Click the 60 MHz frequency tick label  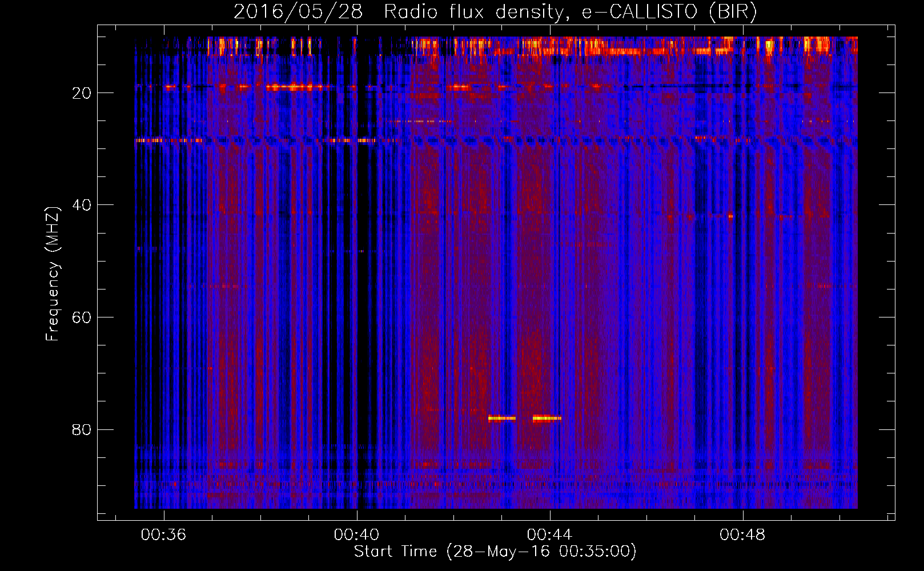82,317
